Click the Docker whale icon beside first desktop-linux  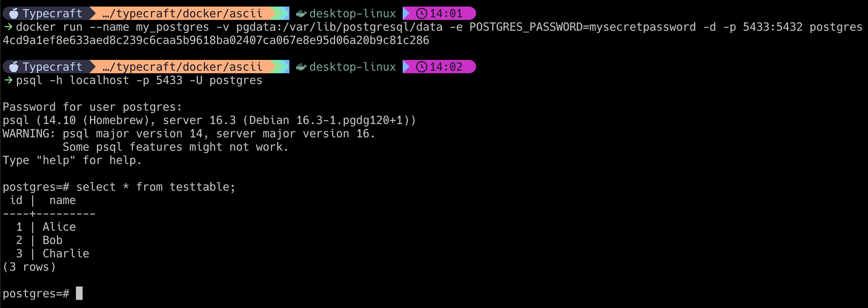pos(301,13)
